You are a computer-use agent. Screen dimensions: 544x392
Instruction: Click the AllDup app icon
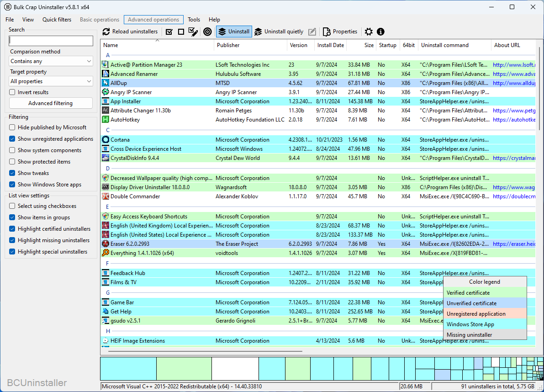coord(106,83)
